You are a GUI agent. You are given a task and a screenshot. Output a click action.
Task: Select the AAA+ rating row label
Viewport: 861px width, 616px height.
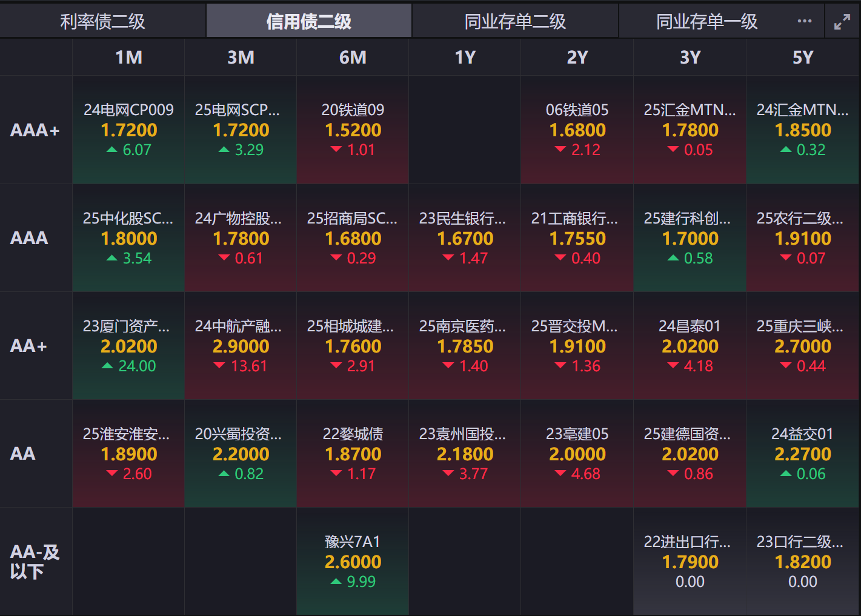click(35, 130)
